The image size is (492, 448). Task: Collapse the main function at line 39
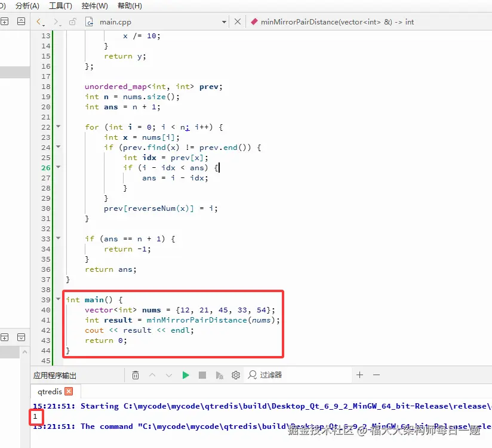pos(58,299)
